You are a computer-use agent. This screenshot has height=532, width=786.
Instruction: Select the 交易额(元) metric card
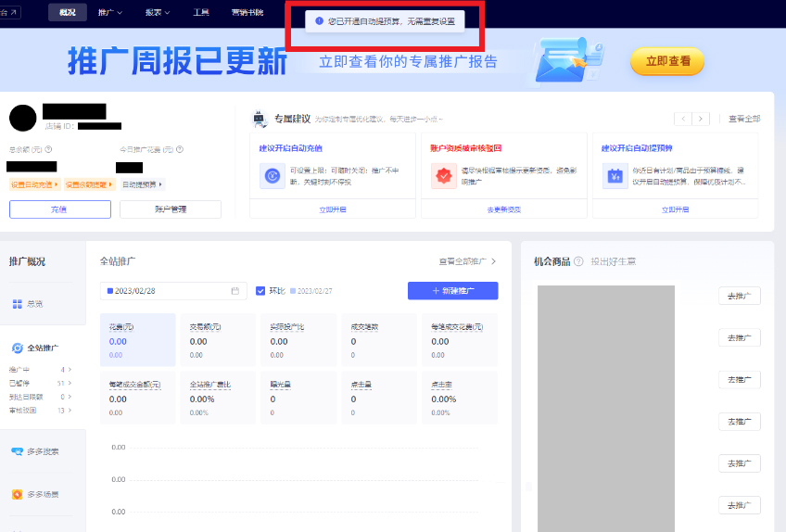218,340
